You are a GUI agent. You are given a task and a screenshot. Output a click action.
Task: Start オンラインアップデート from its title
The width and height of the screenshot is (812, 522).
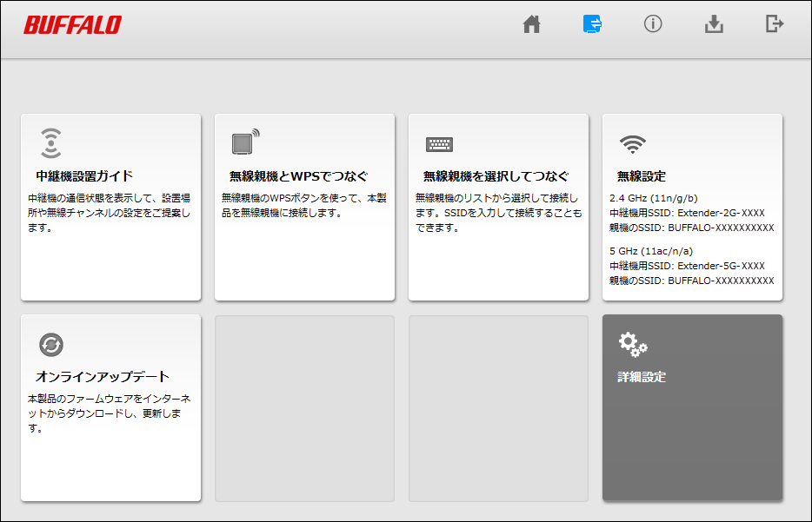(x=103, y=377)
